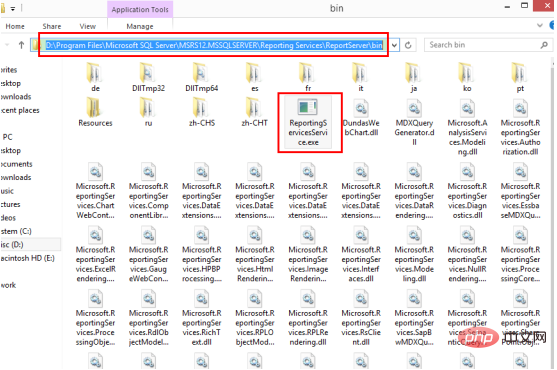Open the Home ribbon tab

pos(15,26)
